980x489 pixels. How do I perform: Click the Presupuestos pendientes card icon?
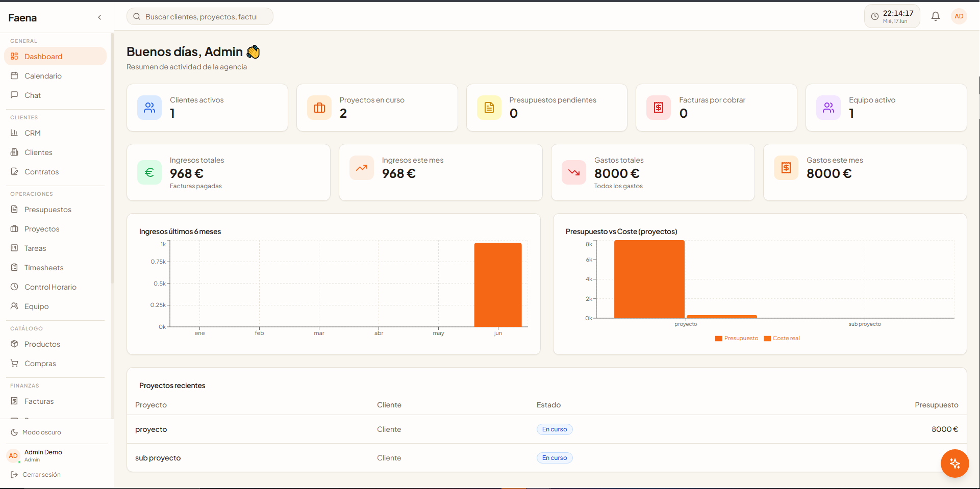(489, 108)
